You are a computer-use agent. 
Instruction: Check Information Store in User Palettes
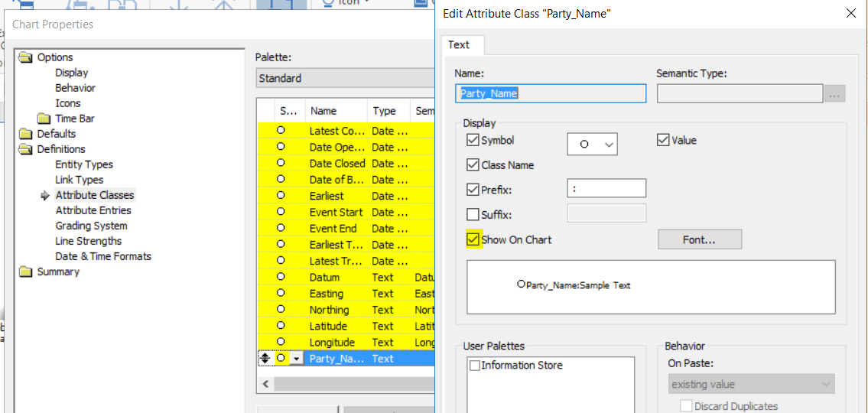pos(474,366)
